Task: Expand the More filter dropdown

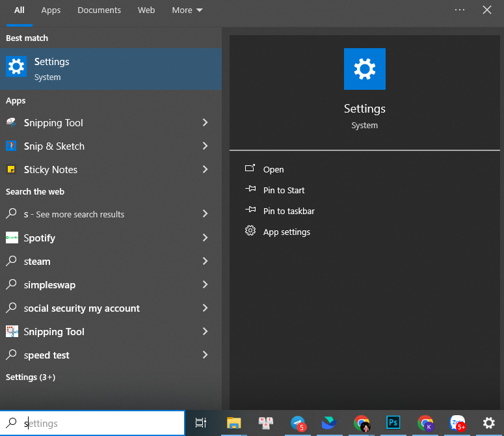Action: pos(187,10)
